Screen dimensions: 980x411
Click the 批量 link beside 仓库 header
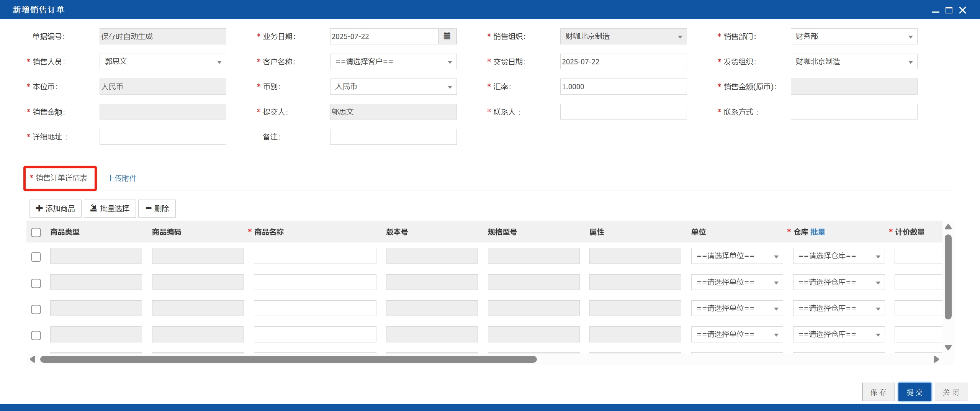[x=818, y=232]
